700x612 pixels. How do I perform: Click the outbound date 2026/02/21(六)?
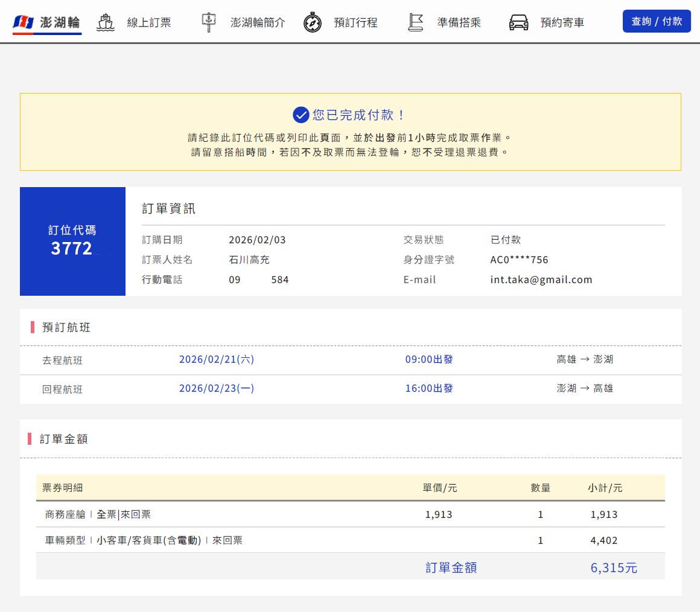point(217,359)
